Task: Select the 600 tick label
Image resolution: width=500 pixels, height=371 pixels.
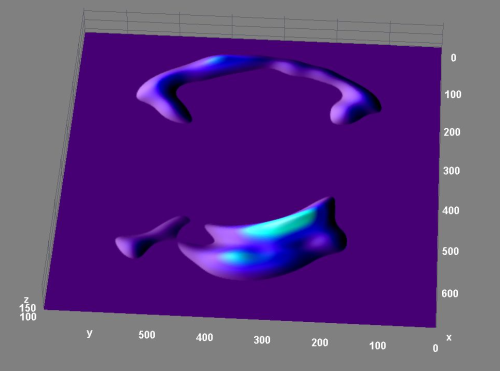Action: (450, 293)
